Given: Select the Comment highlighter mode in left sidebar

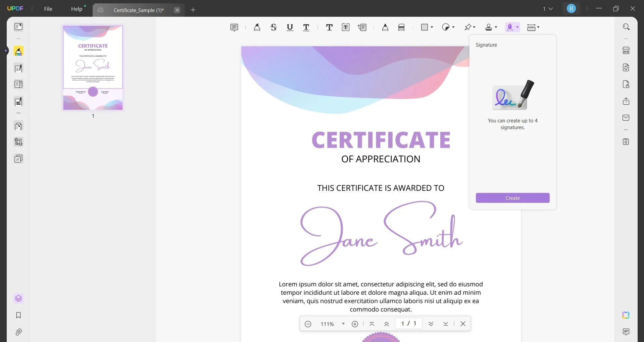Looking at the screenshot, I should [18, 51].
